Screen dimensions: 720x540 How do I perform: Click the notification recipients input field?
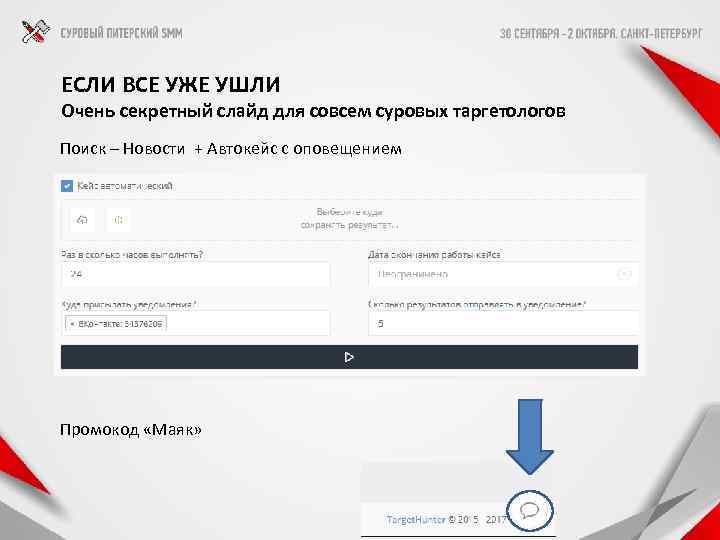195,323
